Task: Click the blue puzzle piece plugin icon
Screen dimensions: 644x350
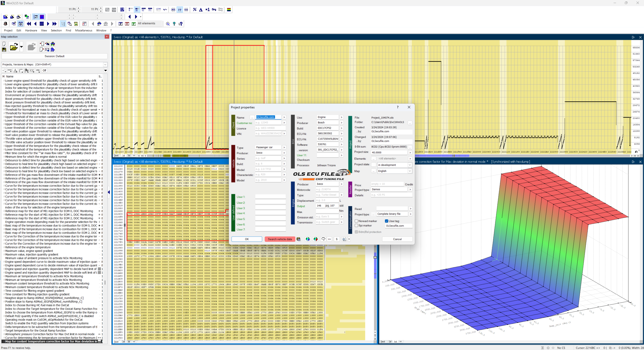Action: (53, 50)
